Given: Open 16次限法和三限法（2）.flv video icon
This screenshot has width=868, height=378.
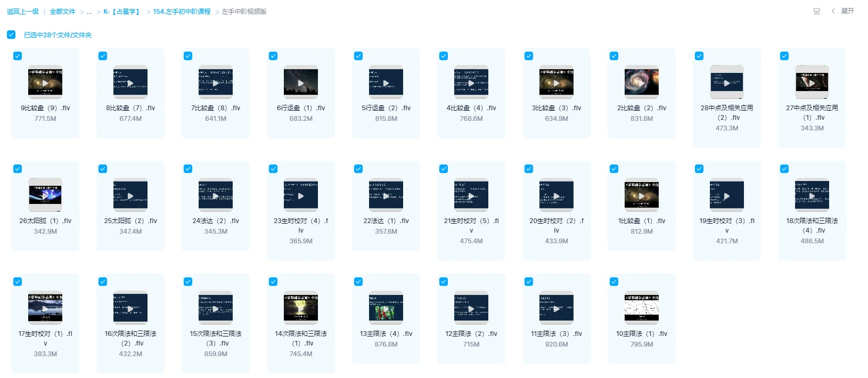Looking at the screenshot, I should (x=130, y=308).
